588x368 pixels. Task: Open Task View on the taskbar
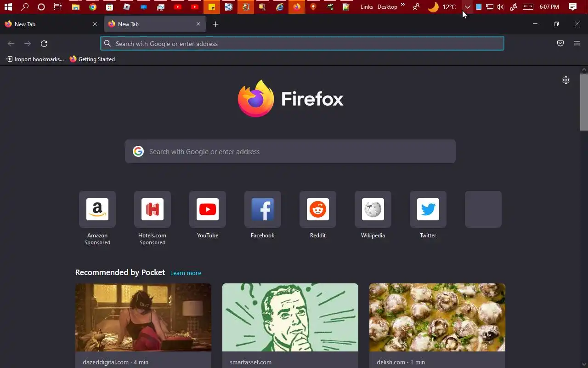58,7
